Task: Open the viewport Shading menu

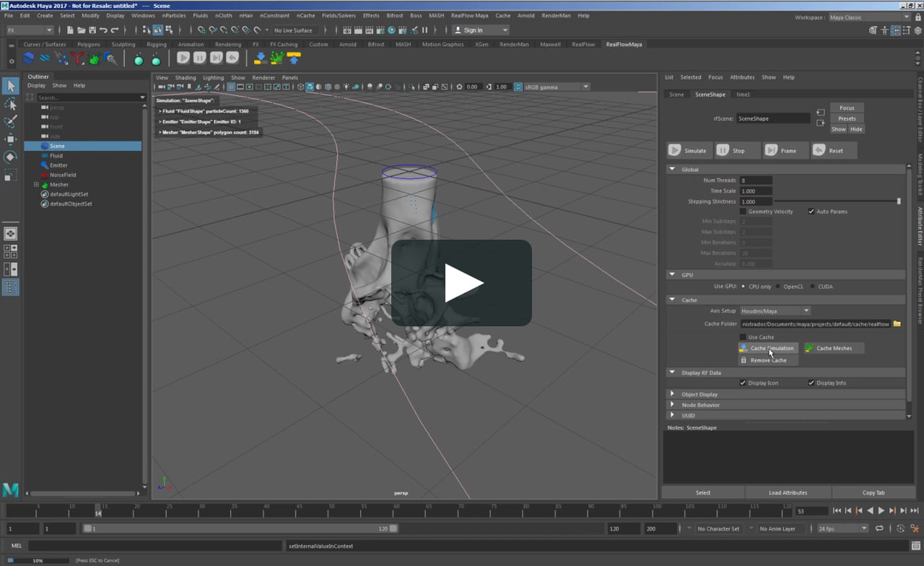Action: coord(186,77)
